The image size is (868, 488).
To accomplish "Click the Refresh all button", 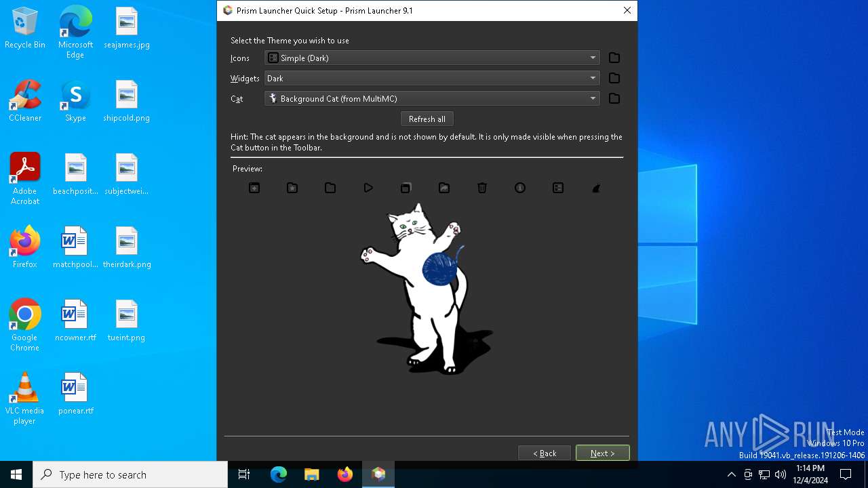I will (427, 119).
